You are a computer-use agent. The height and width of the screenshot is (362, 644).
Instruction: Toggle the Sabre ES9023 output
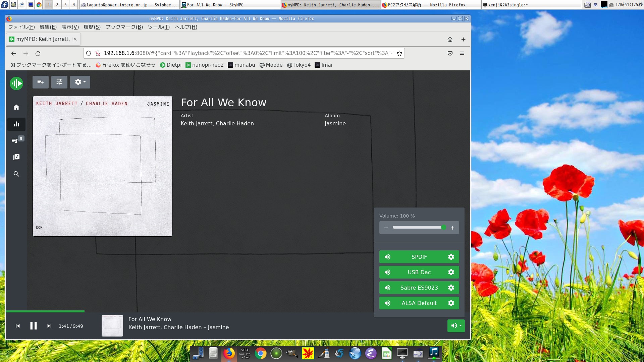point(419,288)
